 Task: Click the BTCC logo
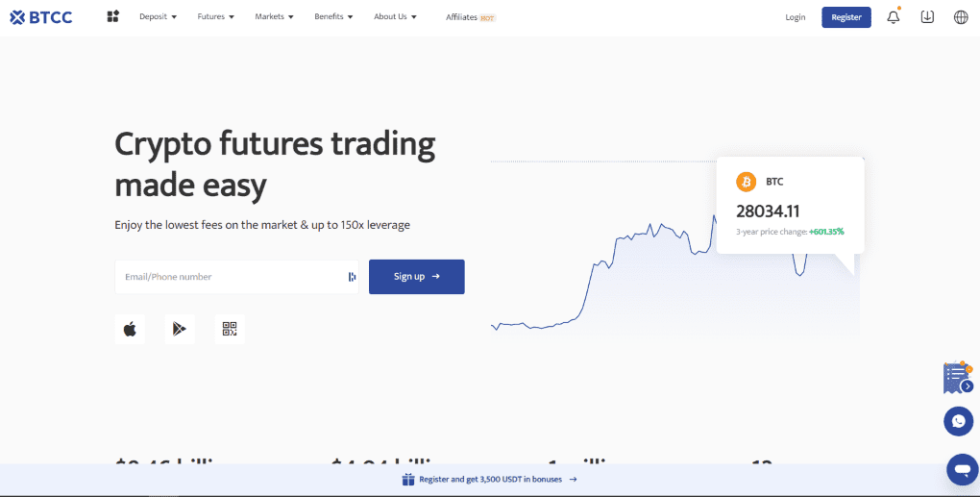point(42,16)
